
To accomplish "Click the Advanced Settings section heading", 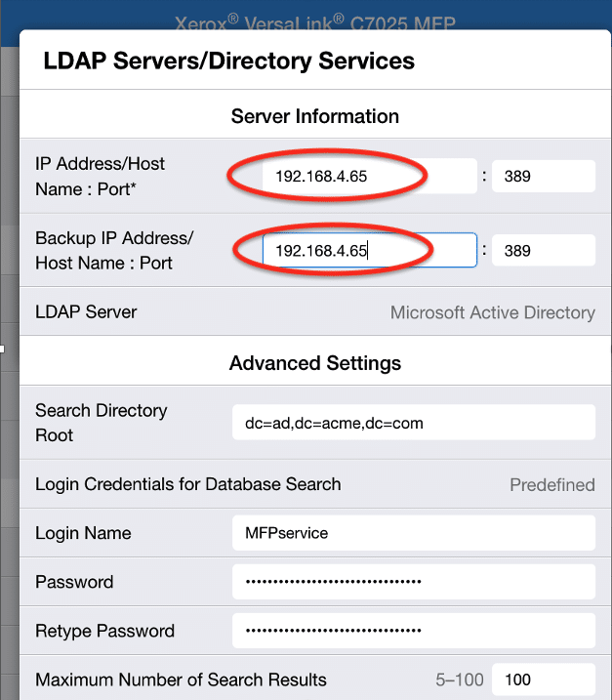I will click(314, 363).
